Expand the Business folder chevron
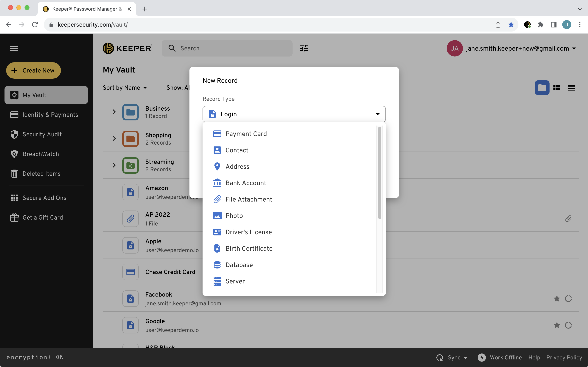 point(114,112)
